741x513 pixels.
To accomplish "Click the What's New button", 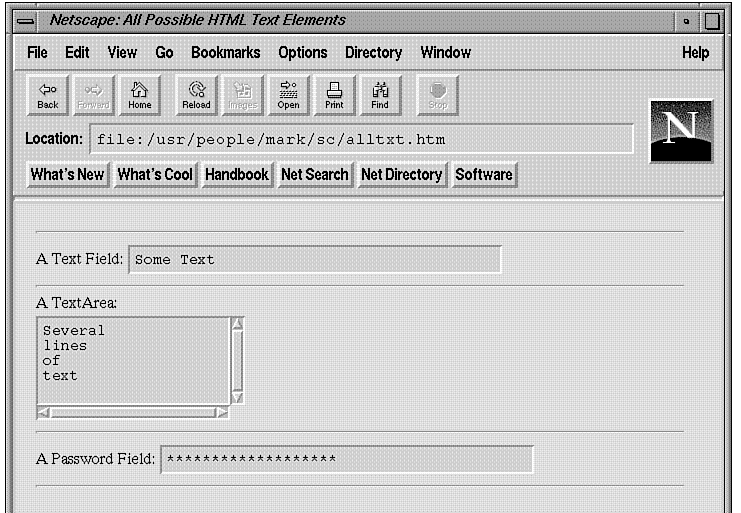I will 67,174.
